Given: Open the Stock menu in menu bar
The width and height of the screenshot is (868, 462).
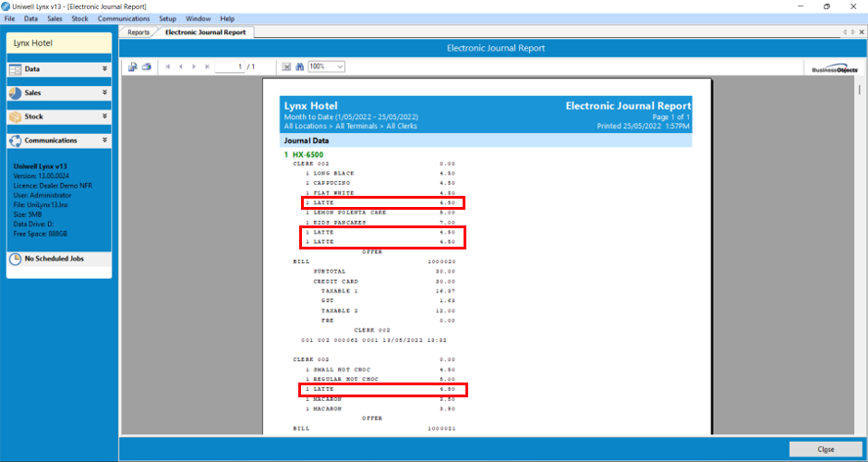Looking at the screenshot, I should (x=79, y=18).
